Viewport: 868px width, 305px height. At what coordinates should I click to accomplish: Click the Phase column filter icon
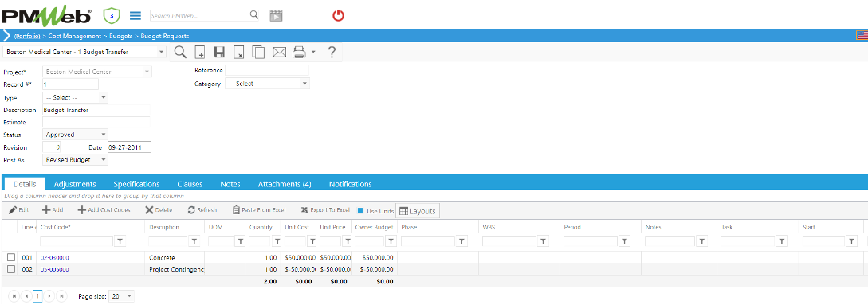click(x=462, y=241)
